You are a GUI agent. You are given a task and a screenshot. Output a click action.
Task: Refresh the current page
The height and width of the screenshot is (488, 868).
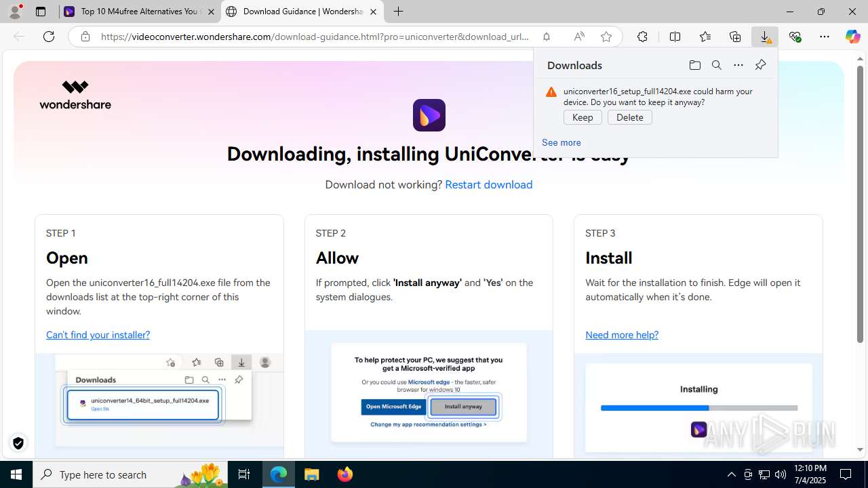pyautogui.click(x=49, y=37)
